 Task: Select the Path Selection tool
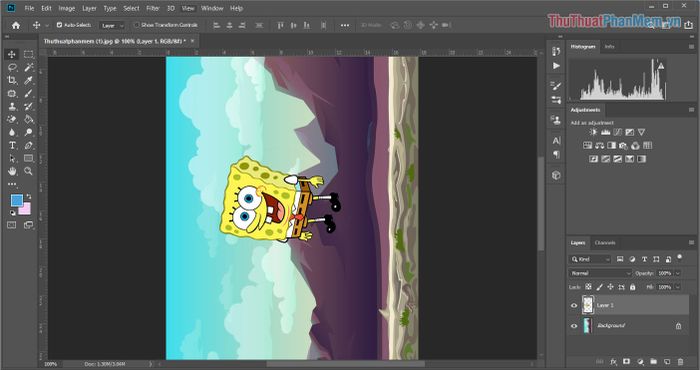pyautogui.click(x=12, y=158)
